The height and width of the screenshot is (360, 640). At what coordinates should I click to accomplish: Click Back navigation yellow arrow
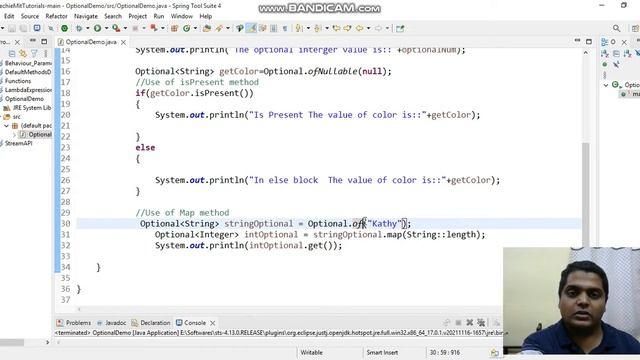(x=359, y=28)
